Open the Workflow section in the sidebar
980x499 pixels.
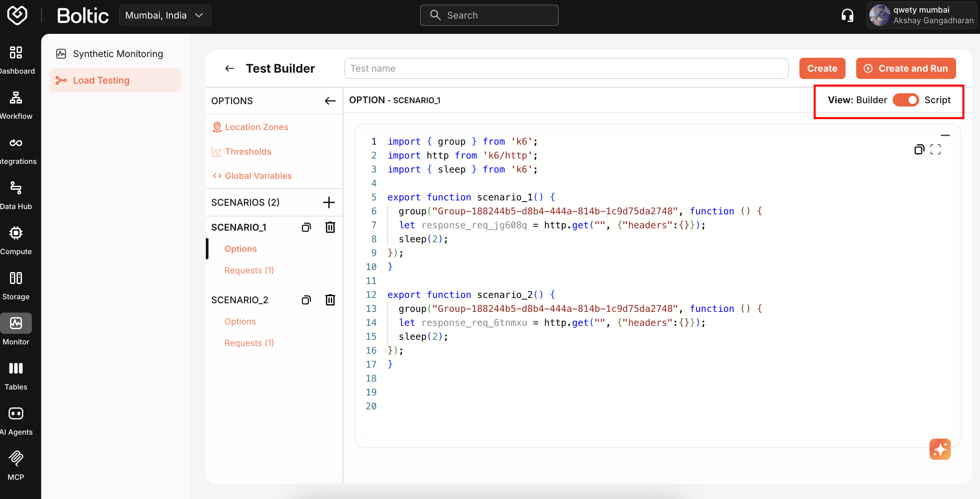click(16, 104)
